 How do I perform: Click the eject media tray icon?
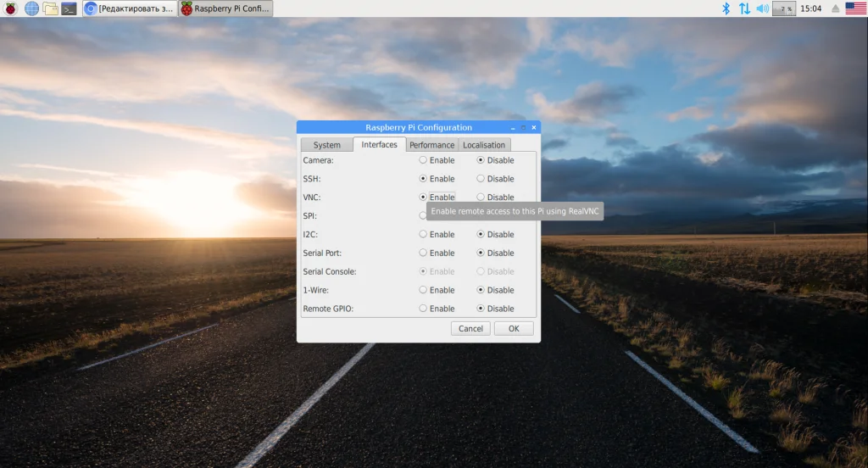[x=835, y=8]
